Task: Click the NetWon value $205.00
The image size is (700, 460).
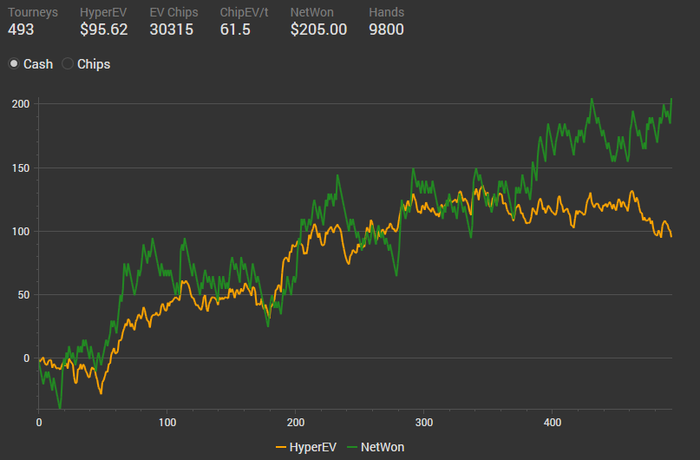Action: (x=318, y=29)
